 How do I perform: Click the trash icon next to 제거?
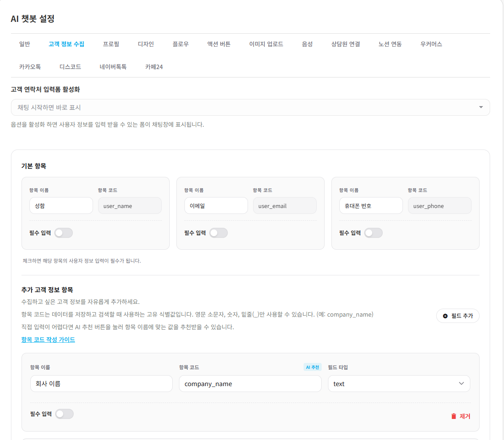[453, 416]
